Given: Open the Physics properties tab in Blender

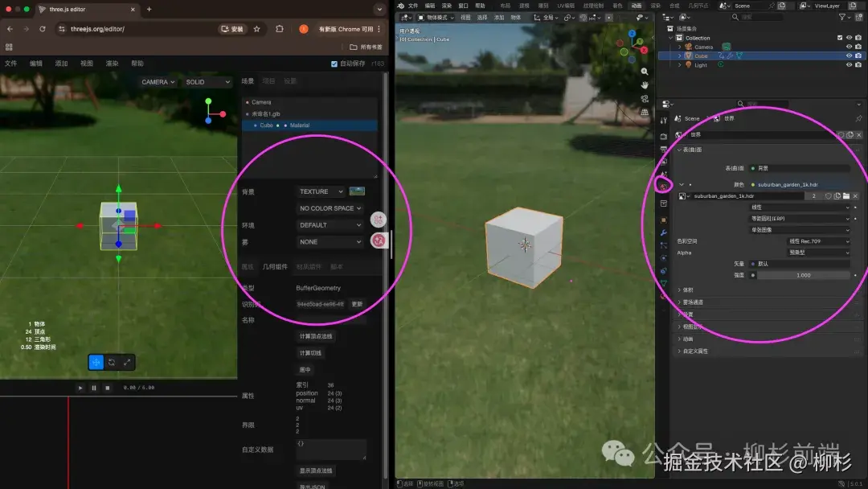Looking at the screenshot, I should [x=663, y=258].
